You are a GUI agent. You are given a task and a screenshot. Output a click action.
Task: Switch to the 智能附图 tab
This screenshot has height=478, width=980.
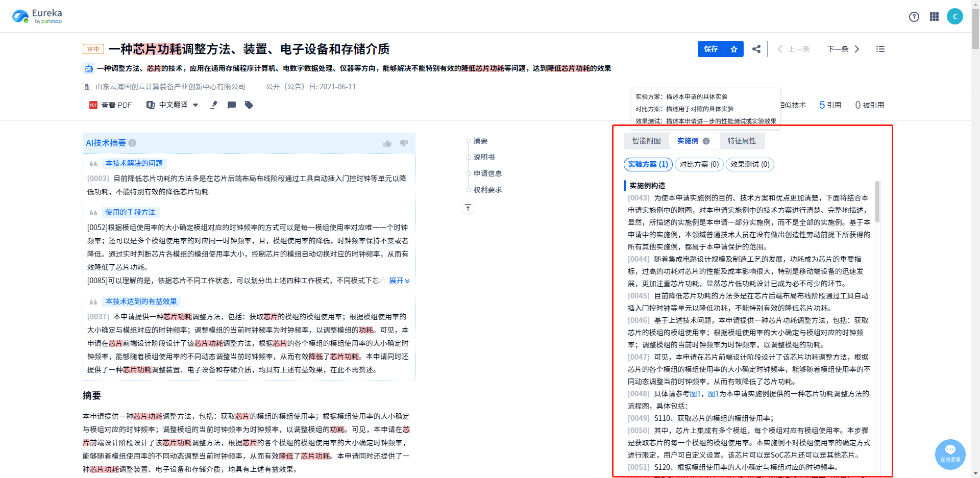click(x=646, y=141)
